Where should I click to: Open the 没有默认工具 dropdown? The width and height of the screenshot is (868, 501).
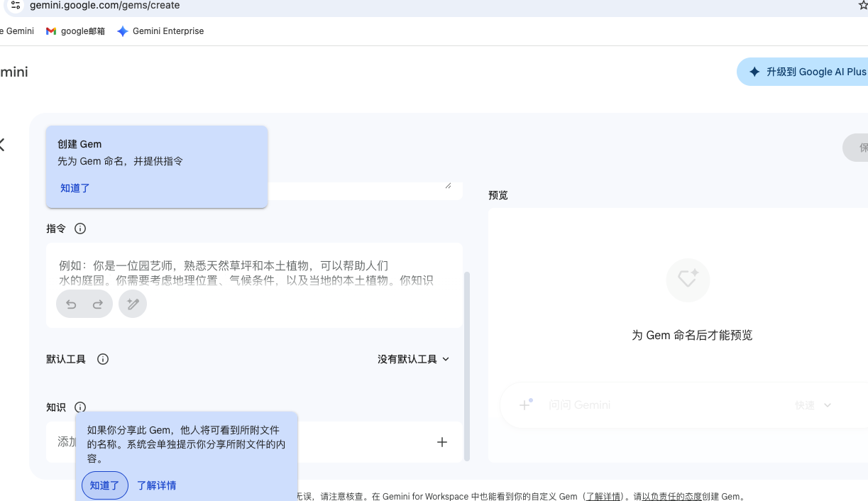tap(414, 359)
